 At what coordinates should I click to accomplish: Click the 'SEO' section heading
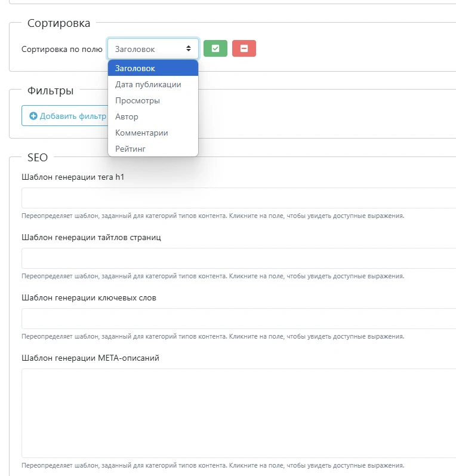point(38,158)
